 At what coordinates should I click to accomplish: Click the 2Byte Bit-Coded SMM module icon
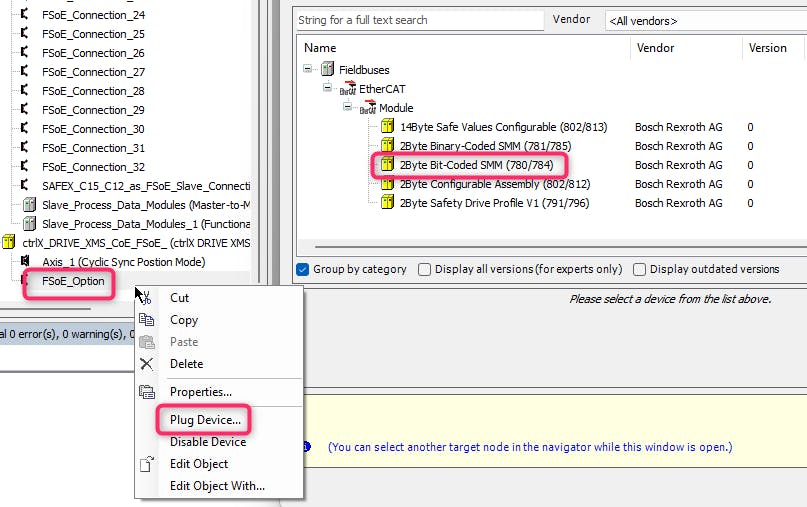(x=387, y=165)
